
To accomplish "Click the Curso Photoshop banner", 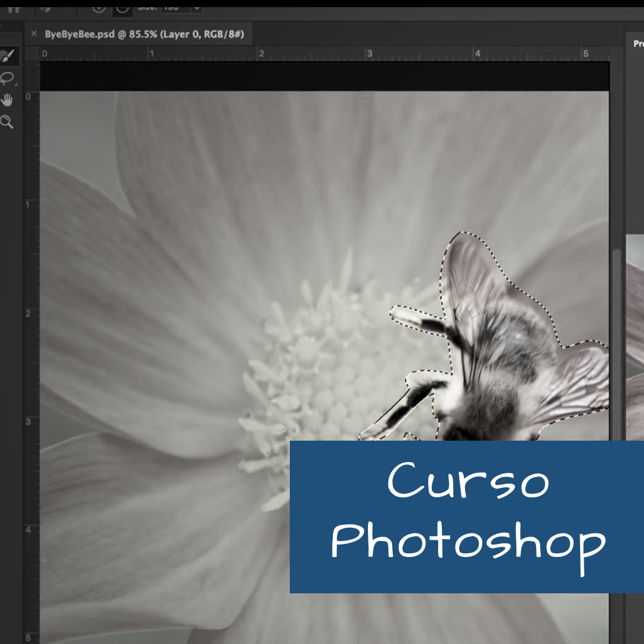I will (466, 516).
